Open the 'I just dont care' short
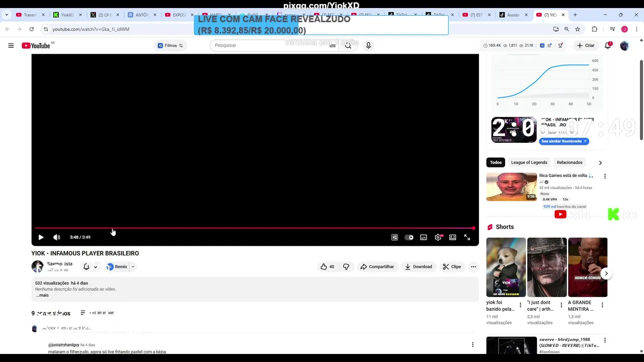The image size is (644, 362). pos(547,267)
